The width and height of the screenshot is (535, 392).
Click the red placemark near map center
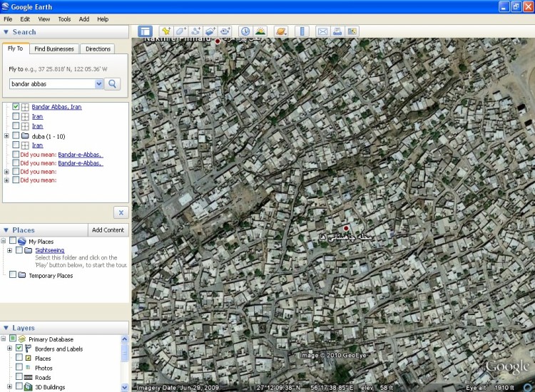point(346,228)
